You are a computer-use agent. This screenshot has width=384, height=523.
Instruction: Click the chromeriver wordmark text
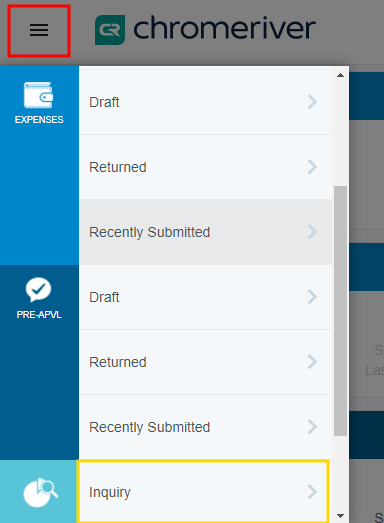coord(225,28)
